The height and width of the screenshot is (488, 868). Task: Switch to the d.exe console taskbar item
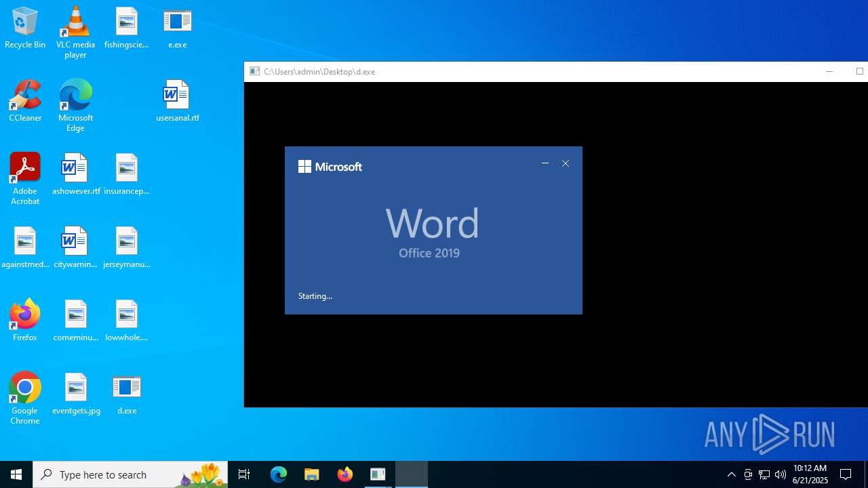pos(378,474)
